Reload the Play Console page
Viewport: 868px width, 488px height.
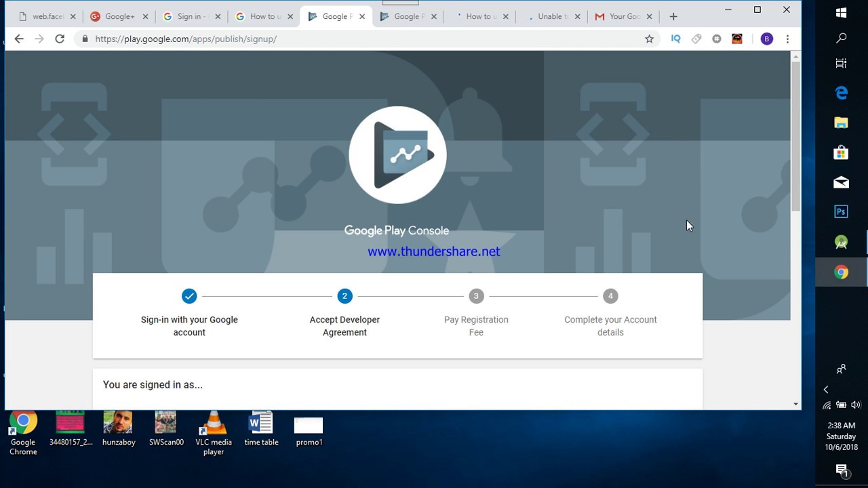tap(60, 39)
